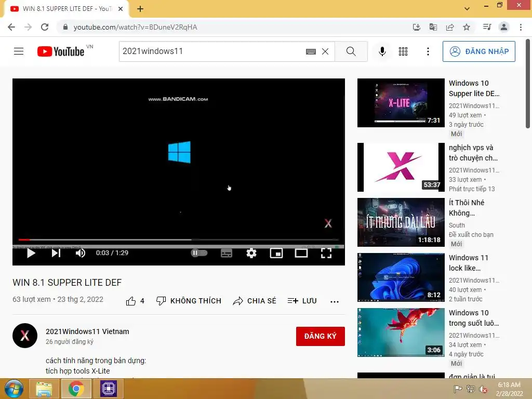Open the YouTube apps grid
The height and width of the screenshot is (399, 532).
pos(403,51)
